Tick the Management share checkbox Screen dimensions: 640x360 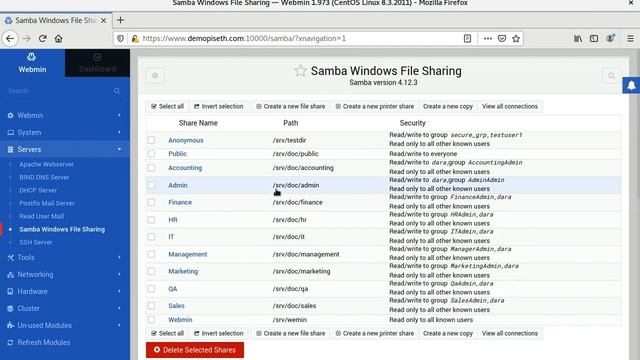(151, 254)
